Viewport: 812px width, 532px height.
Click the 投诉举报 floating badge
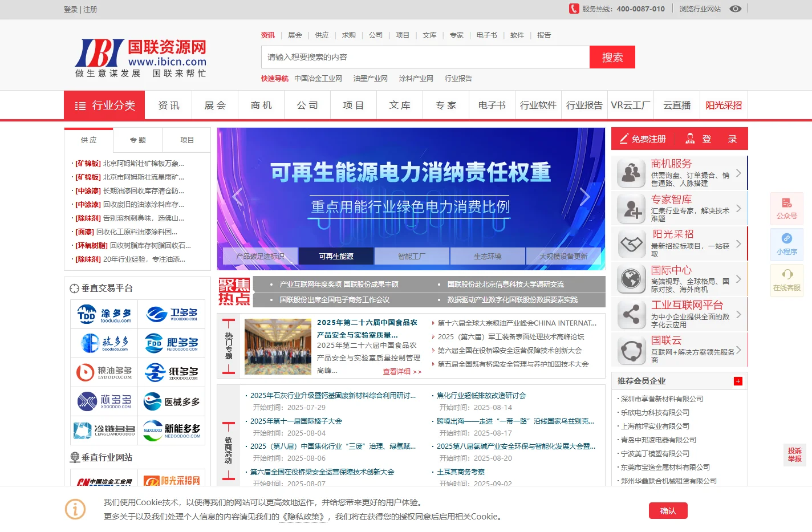795,454
